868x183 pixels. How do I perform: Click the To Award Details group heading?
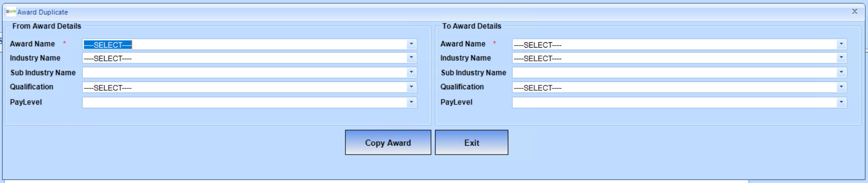(472, 26)
